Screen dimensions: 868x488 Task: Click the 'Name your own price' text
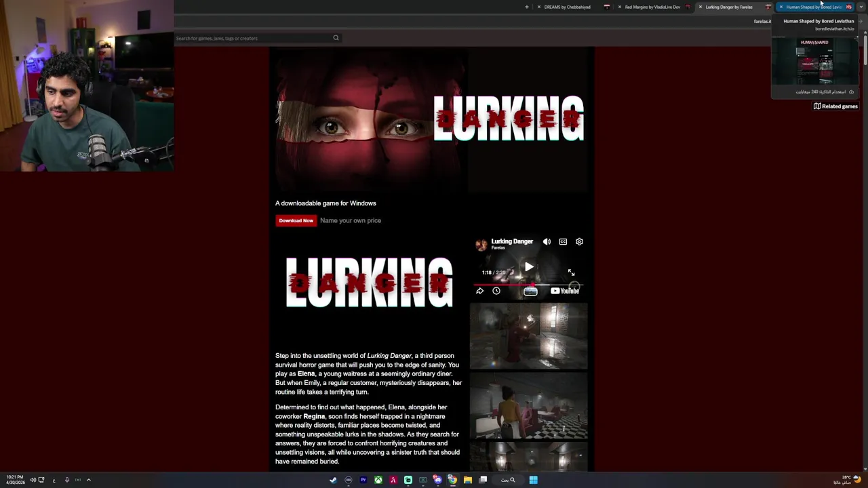pyautogui.click(x=351, y=220)
